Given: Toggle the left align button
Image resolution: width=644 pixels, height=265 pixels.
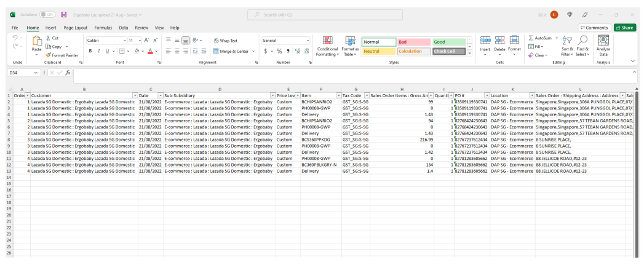Looking at the screenshot, I should click(168, 52).
